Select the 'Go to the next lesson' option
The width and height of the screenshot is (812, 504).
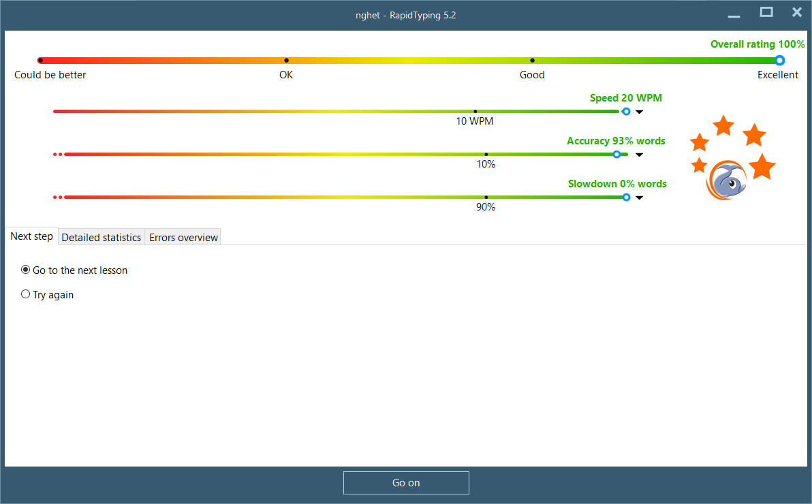click(x=26, y=270)
